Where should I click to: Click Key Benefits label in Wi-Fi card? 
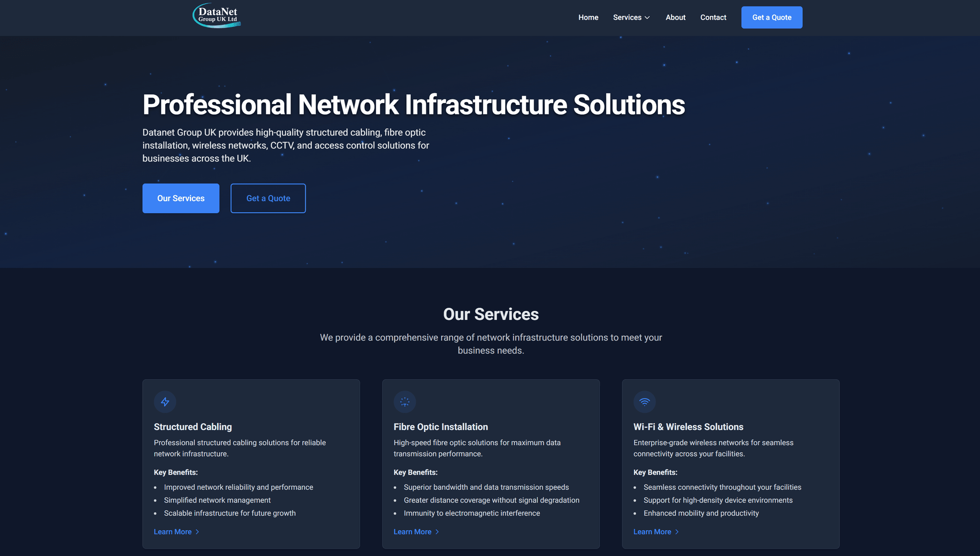pyautogui.click(x=655, y=472)
